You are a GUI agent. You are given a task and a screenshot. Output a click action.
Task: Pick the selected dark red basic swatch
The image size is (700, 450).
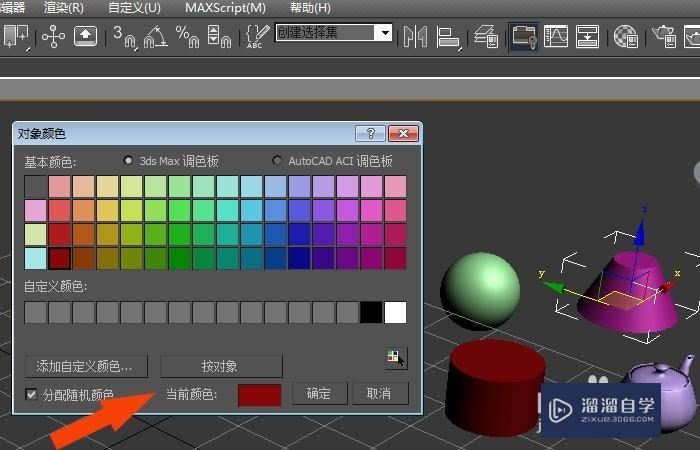point(59,258)
